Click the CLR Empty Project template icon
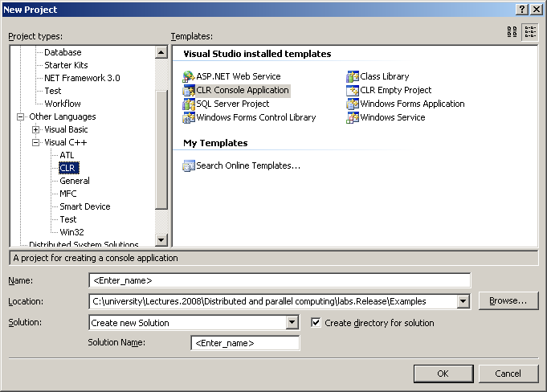The image size is (547, 392). (x=353, y=90)
